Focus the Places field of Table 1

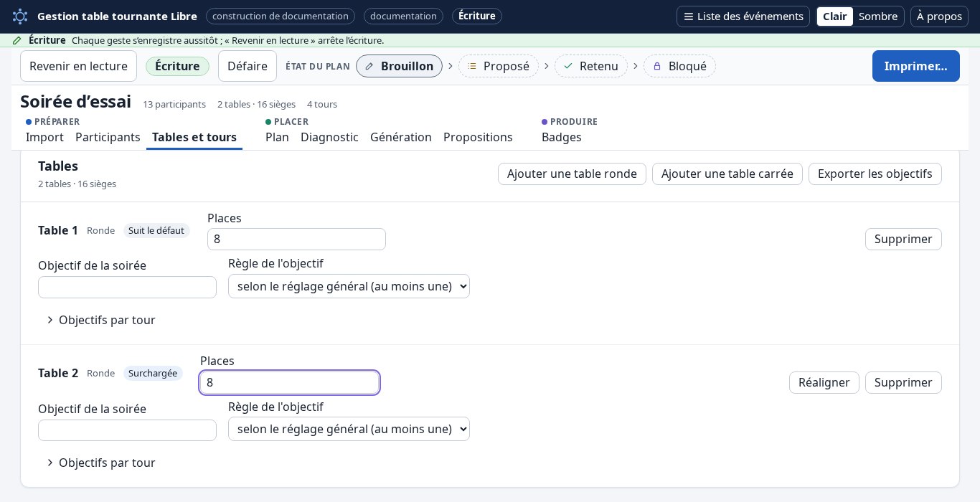[x=296, y=239]
